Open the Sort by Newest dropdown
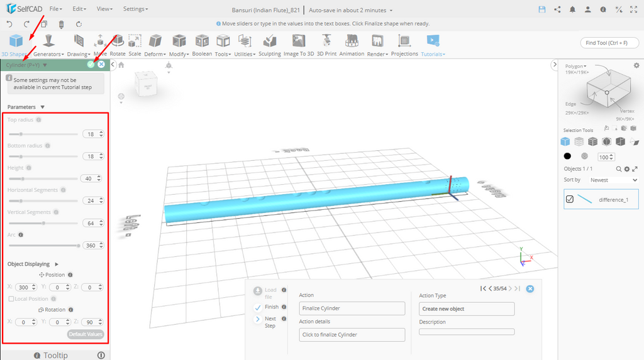644x360 pixels. [x=613, y=180]
